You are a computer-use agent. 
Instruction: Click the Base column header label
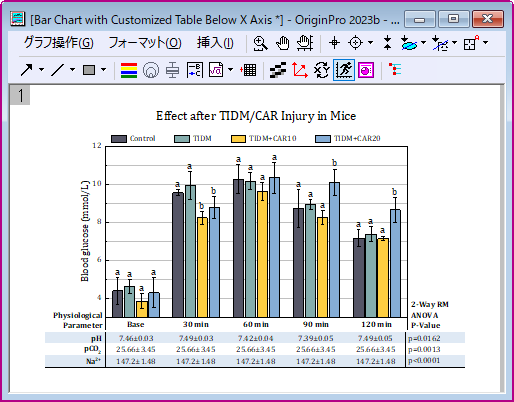[136, 324]
